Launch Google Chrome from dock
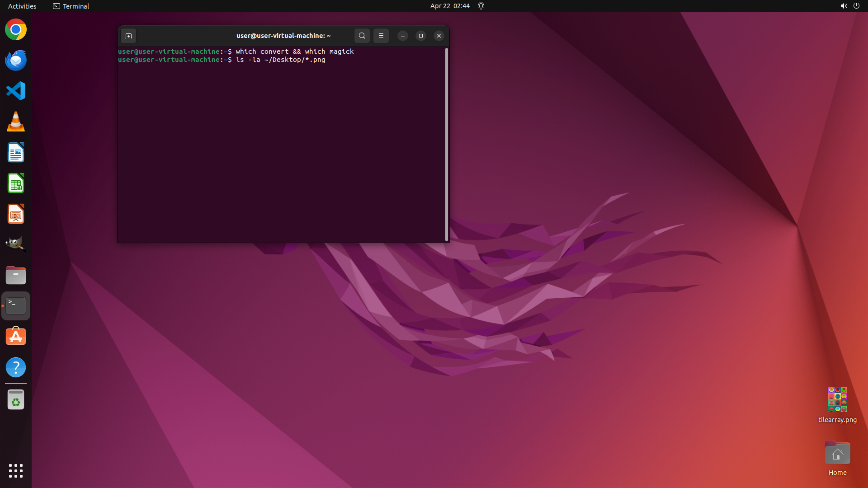Image resolution: width=868 pixels, height=488 pixels. (x=16, y=30)
